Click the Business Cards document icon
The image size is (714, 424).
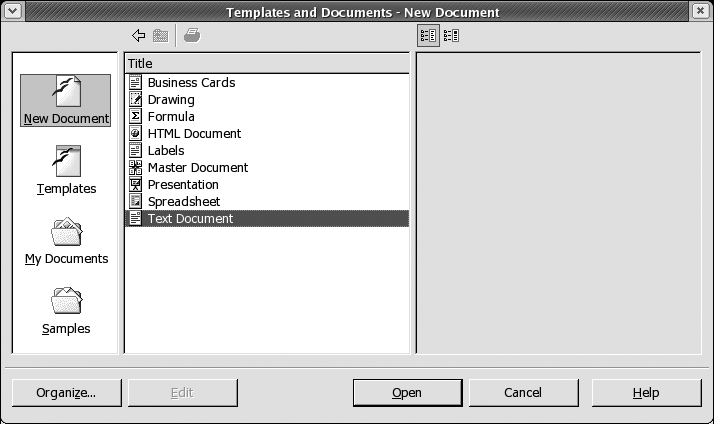point(135,82)
